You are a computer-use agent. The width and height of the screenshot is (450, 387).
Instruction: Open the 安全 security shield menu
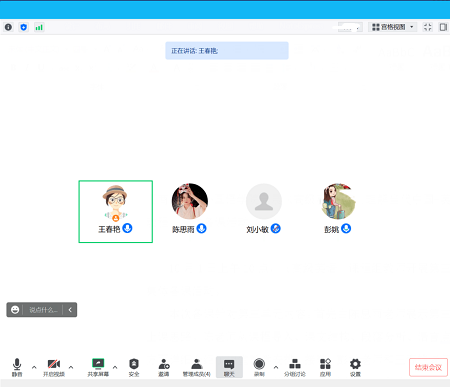(x=134, y=367)
